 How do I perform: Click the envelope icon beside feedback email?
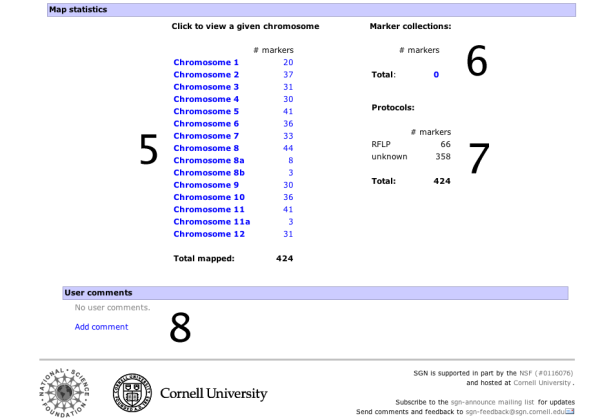(x=570, y=411)
